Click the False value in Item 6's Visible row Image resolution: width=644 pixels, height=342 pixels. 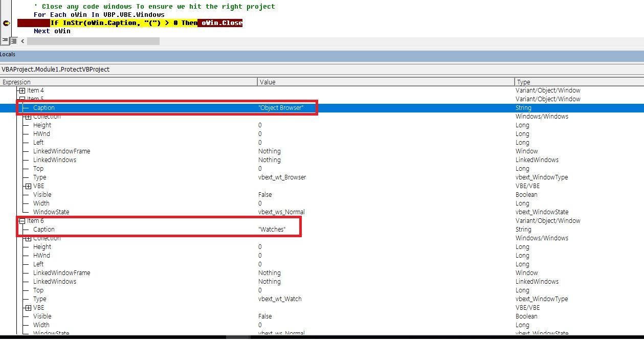265,316
